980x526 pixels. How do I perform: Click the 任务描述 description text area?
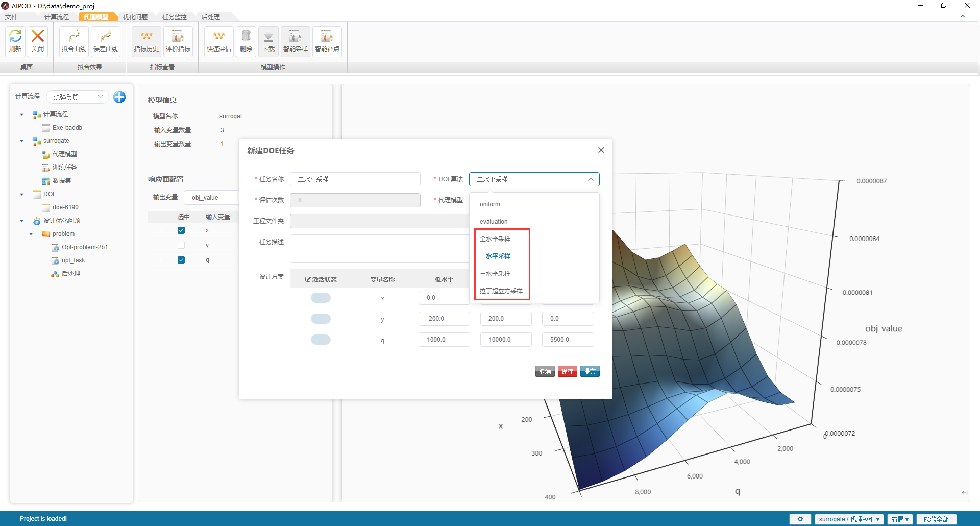(x=380, y=249)
